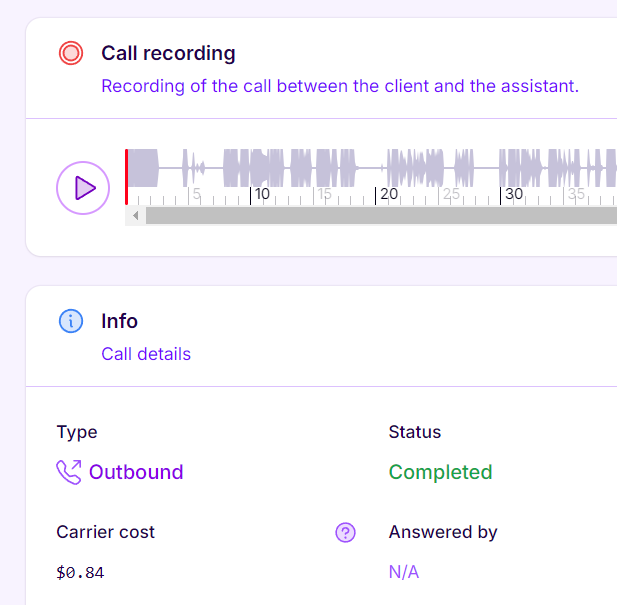Jump to the 25 second tick label

451,194
